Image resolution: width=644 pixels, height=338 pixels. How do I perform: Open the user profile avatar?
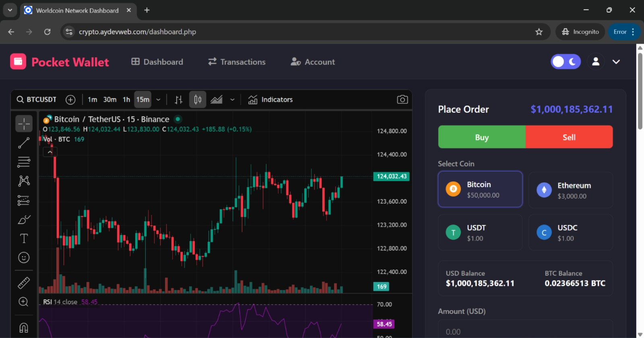[x=596, y=62]
